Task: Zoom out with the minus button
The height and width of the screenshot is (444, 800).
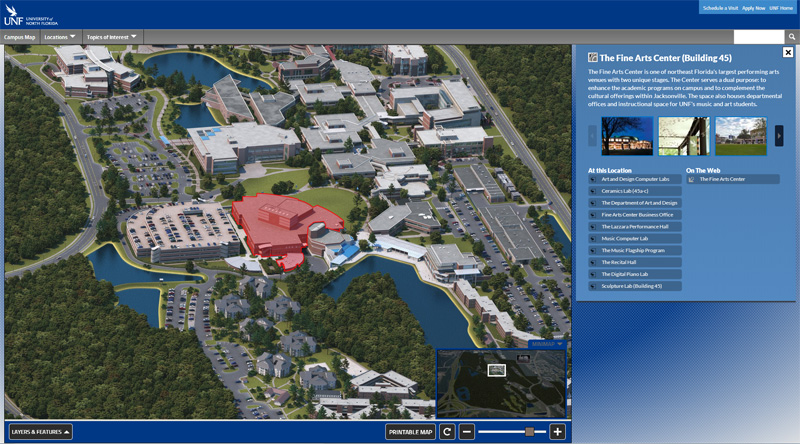Action: pyautogui.click(x=467, y=432)
